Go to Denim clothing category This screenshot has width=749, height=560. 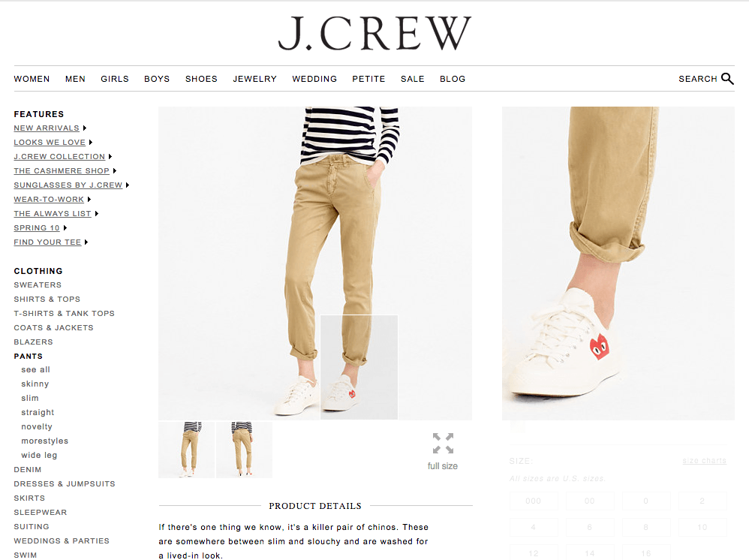[27, 470]
